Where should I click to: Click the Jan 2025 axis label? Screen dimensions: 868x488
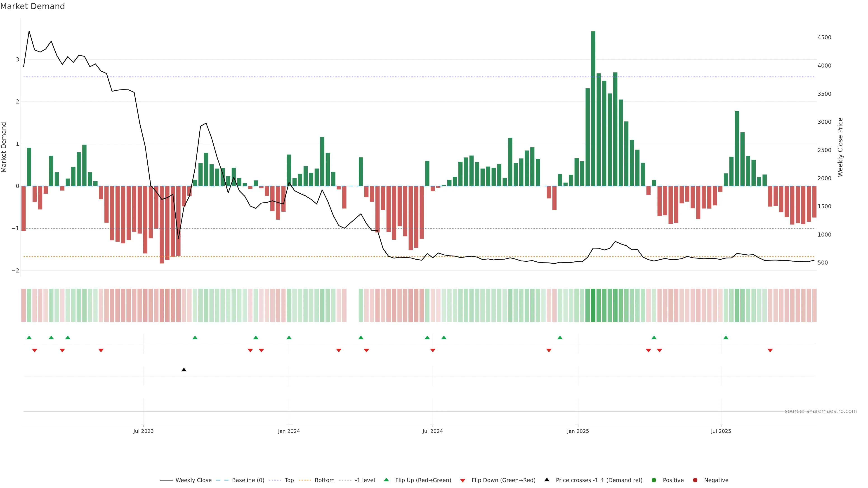tap(578, 431)
